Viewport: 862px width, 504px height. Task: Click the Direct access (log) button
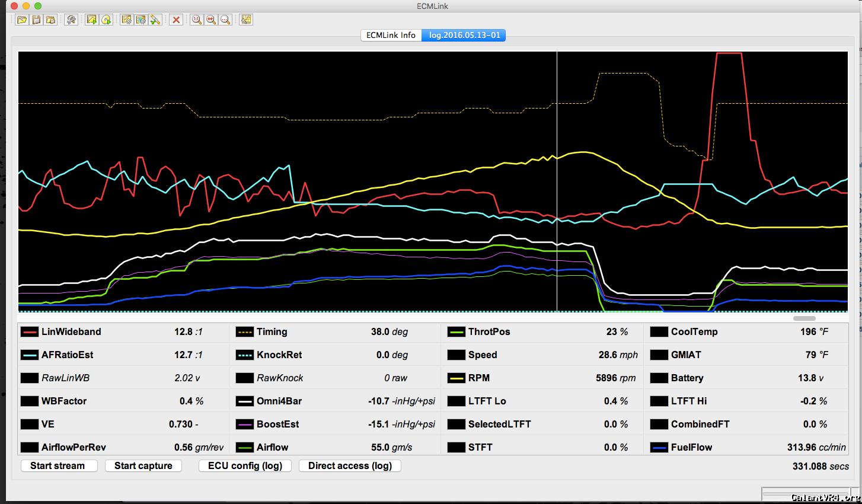pos(350,465)
